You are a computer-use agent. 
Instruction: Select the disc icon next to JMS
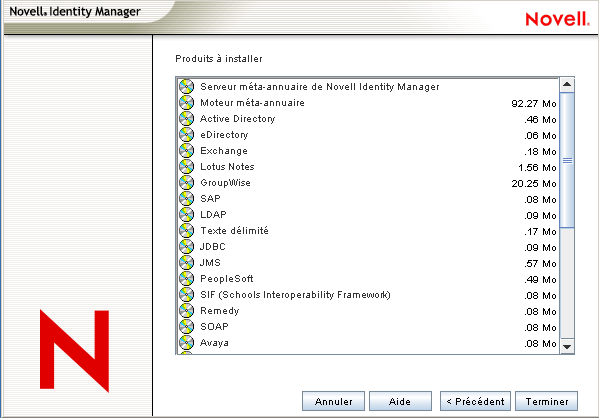tap(186, 262)
